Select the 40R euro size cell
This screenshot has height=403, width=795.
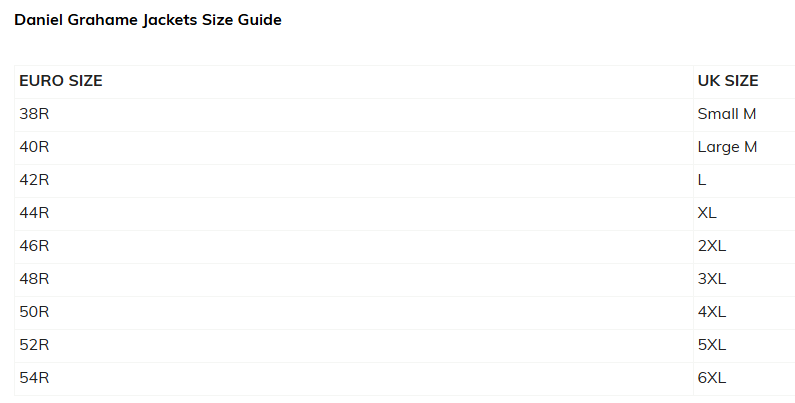point(34,147)
